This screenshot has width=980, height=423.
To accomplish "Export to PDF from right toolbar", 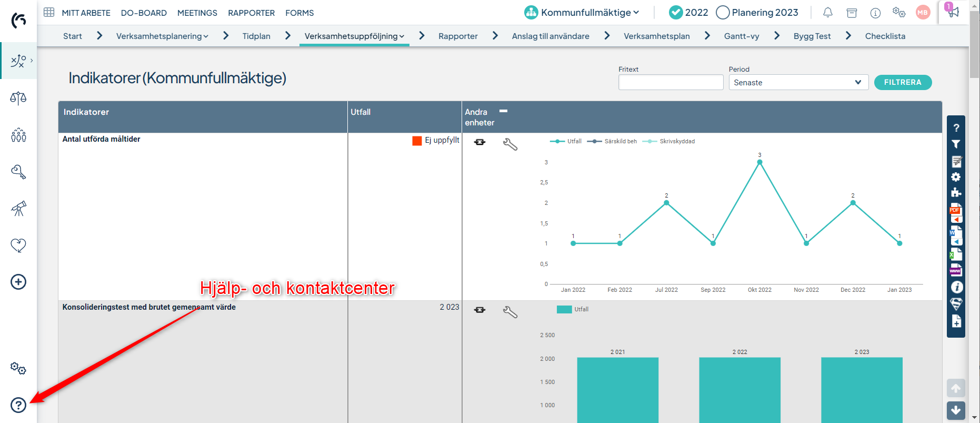I will (x=956, y=213).
